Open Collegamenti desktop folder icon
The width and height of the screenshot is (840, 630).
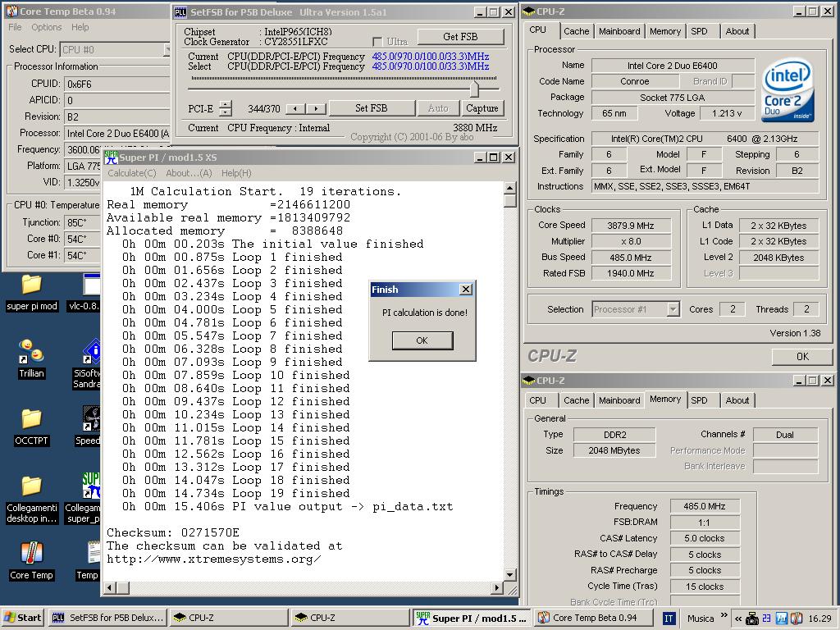click(32, 498)
